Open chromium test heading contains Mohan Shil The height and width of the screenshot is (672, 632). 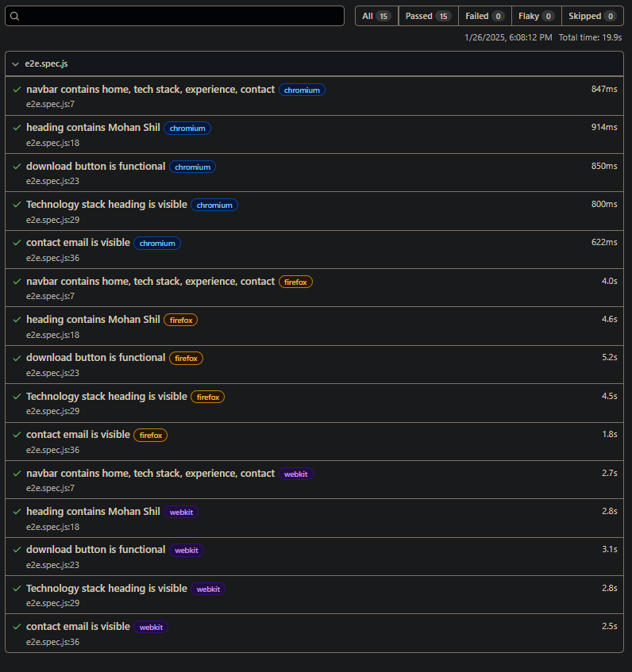point(93,128)
